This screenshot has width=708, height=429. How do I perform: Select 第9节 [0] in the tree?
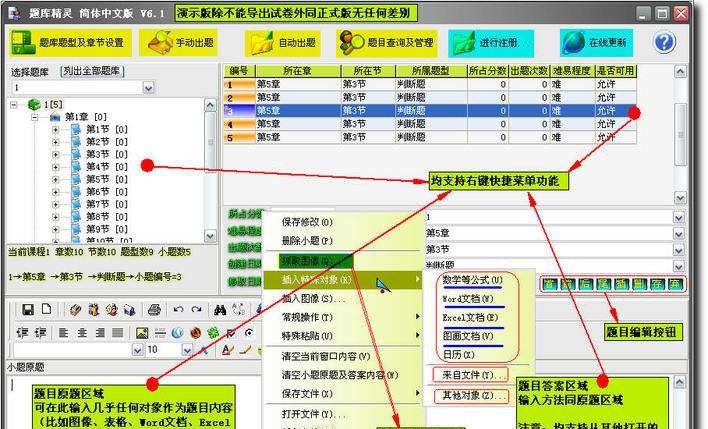[x=107, y=229]
